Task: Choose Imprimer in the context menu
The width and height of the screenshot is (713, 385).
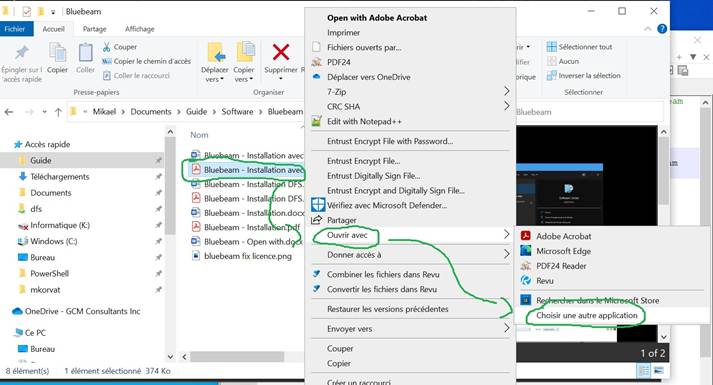Action: pos(343,33)
